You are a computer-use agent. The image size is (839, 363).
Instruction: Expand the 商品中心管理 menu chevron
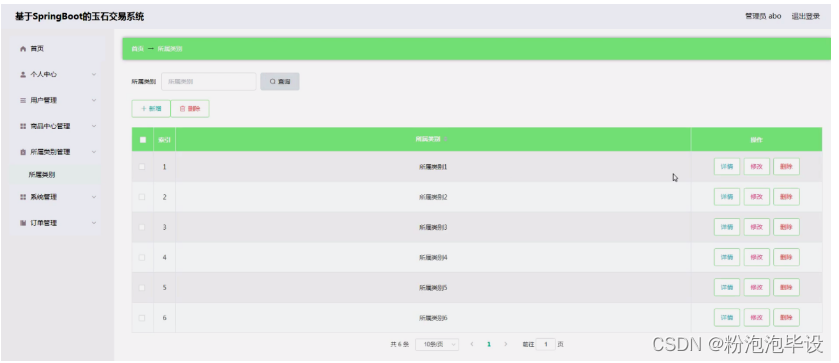94,126
